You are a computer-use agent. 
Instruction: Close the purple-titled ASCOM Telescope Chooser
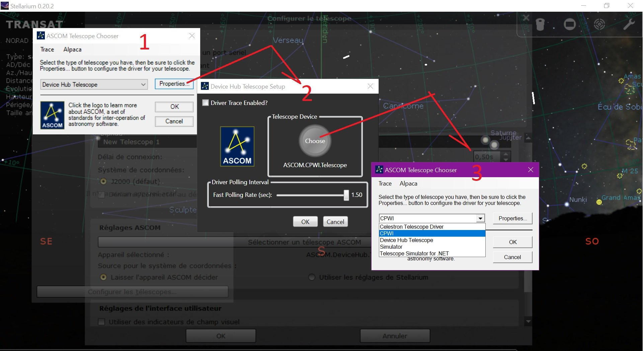coord(531,170)
